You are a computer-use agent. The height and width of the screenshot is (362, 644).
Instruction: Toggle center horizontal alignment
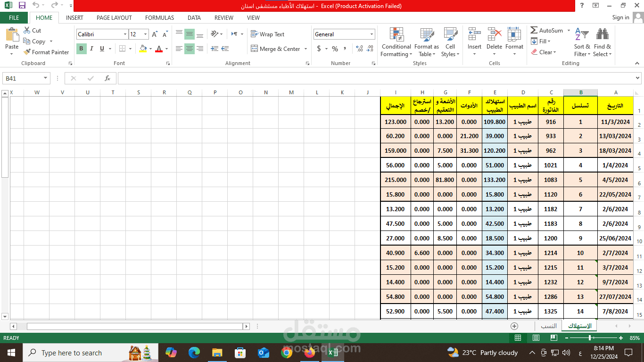click(190, 49)
